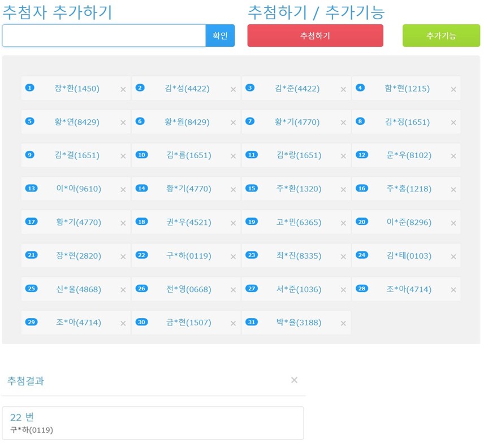The image size is (484, 448).
Task: Remove entry 1 장*환(1450) with its X
Action: coord(123,89)
